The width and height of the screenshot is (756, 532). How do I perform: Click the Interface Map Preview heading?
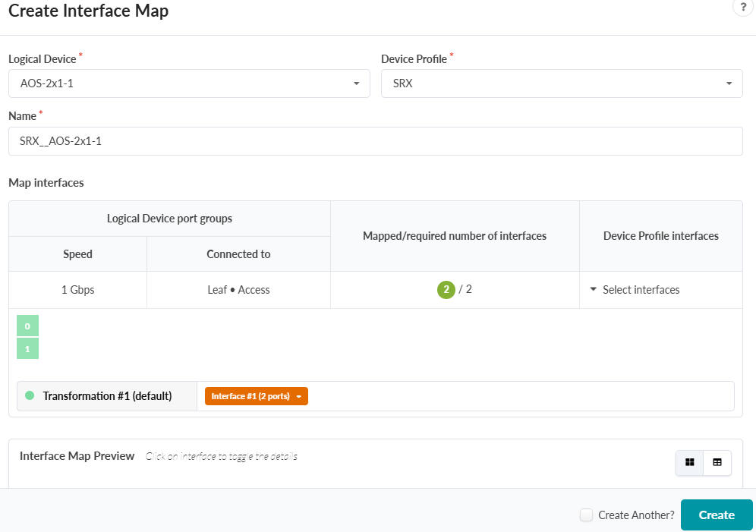(x=77, y=456)
